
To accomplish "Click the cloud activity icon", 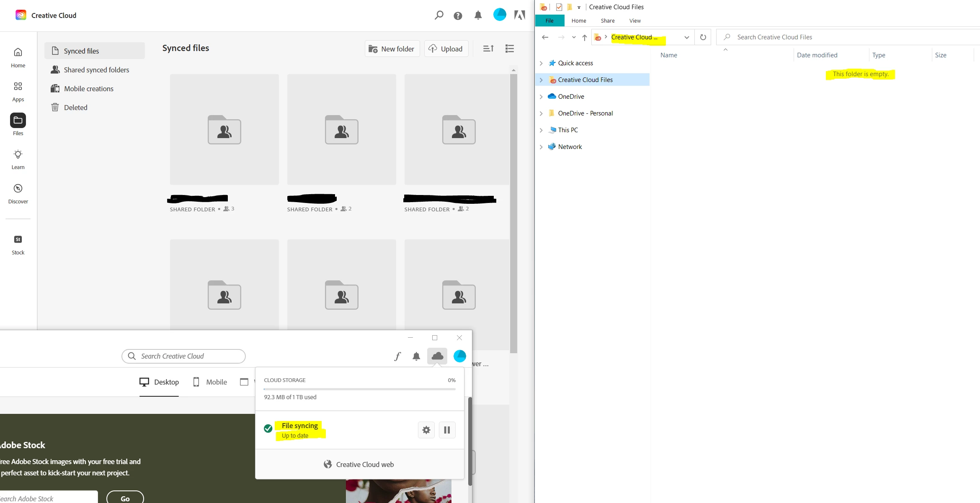I will (437, 356).
